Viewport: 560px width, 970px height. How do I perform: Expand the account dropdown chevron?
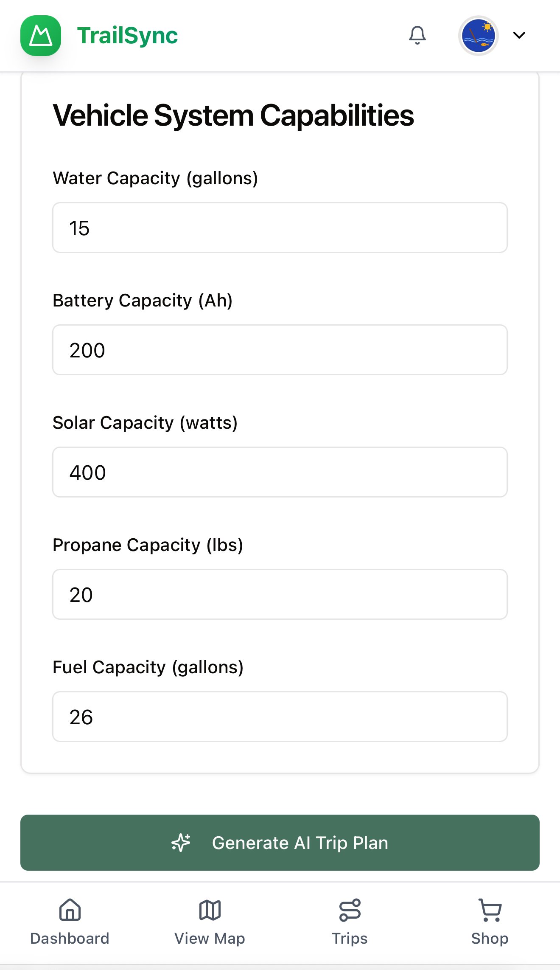point(519,35)
